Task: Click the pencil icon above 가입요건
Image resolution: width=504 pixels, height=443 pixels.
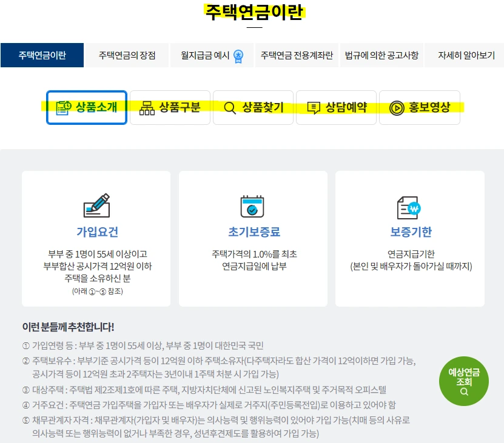Action: tap(96, 204)
